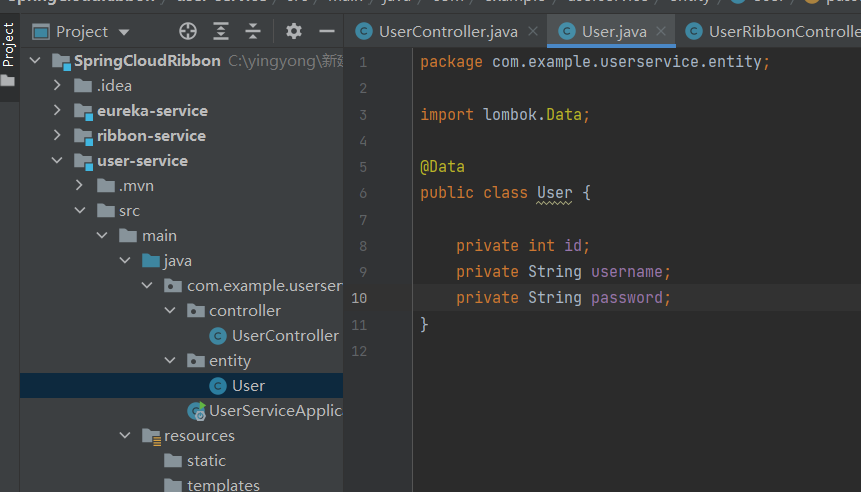Toggle the vertical Project side tab
This screenshot has height=492, width=861.
[9, 45]
